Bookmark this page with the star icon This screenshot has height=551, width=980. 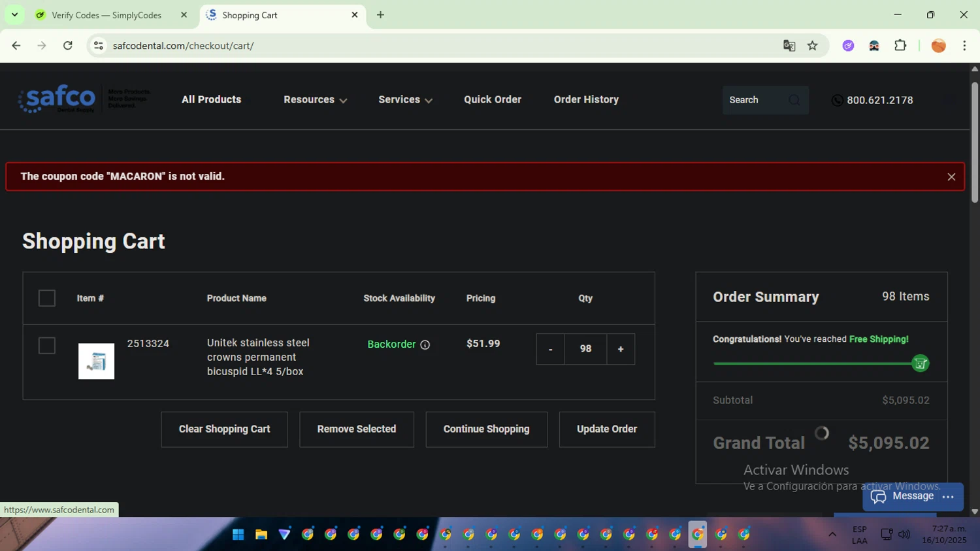pyautogui.click(x=812, y=46)
